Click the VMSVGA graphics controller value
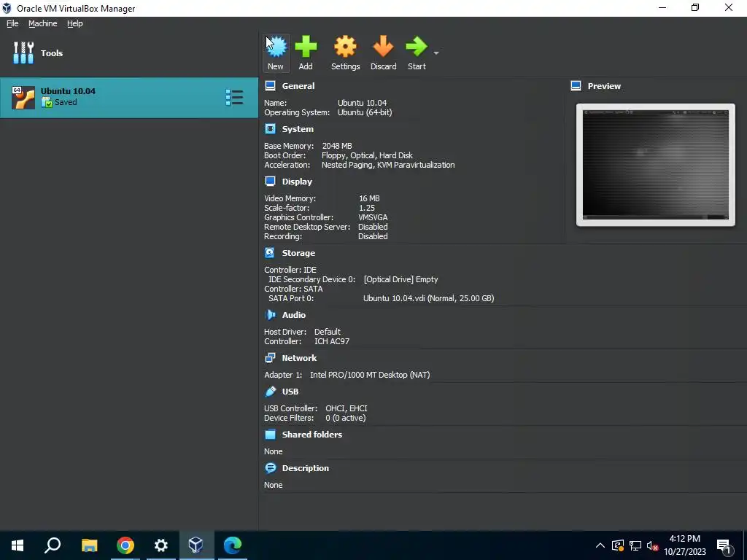Image resolution: width=747 pixels, height=560 pixels. [x=373, y=217]
